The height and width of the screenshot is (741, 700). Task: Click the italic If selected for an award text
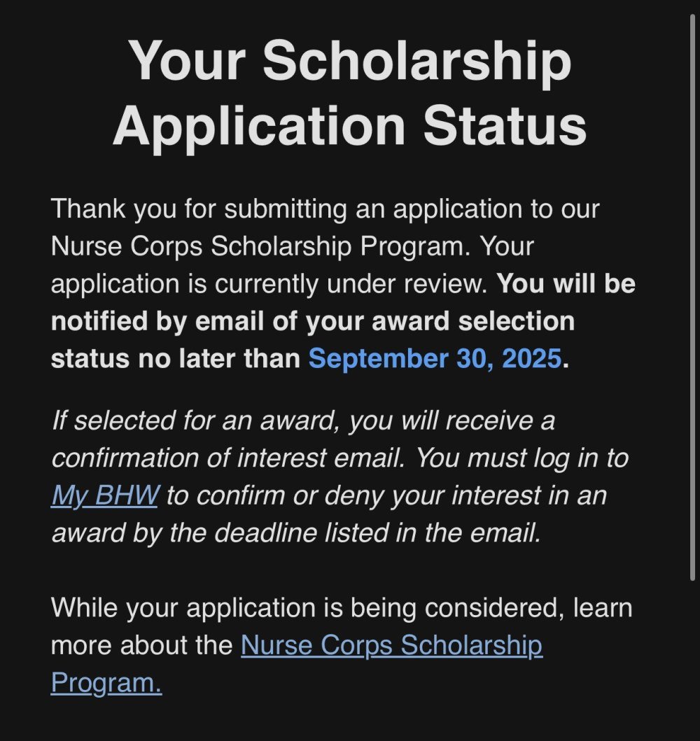click(x=196, y=421)
